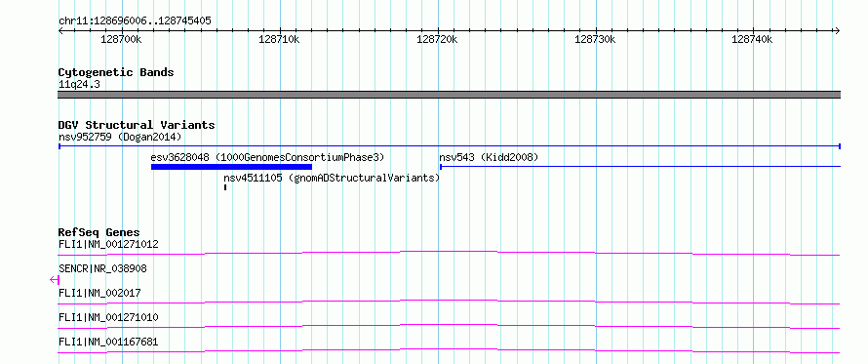This screenshot has width=868, height=364.
Task: Collapse the RefSeq Genes track heading
Action: (x=99, y=232)
